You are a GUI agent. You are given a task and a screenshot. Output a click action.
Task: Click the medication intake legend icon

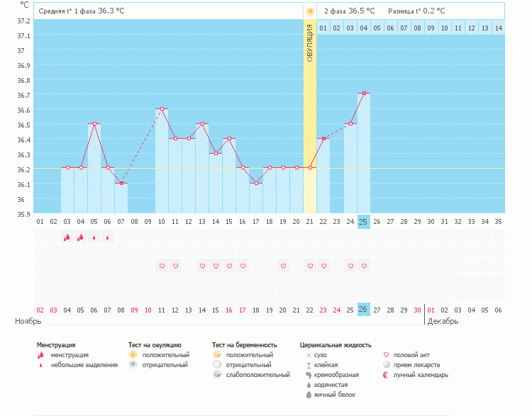[387, 364]
